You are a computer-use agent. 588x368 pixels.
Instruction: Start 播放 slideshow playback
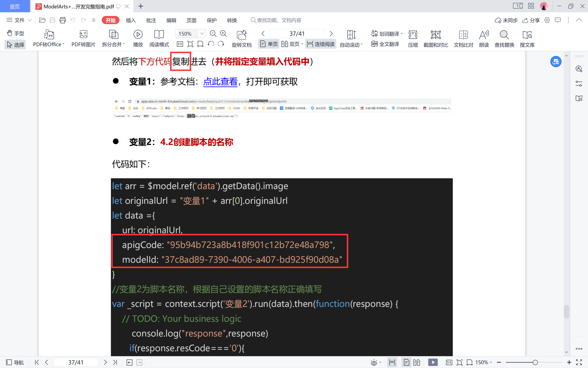coord(138,35)
